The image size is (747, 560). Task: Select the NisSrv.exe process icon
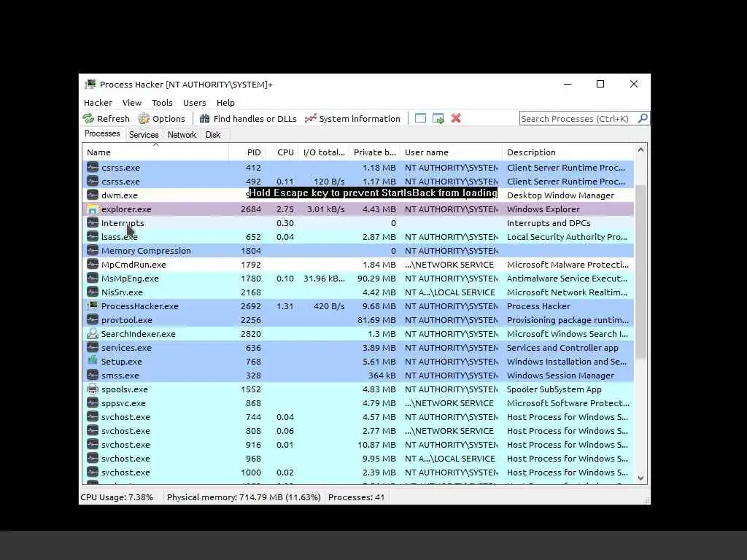click(93, 292)
